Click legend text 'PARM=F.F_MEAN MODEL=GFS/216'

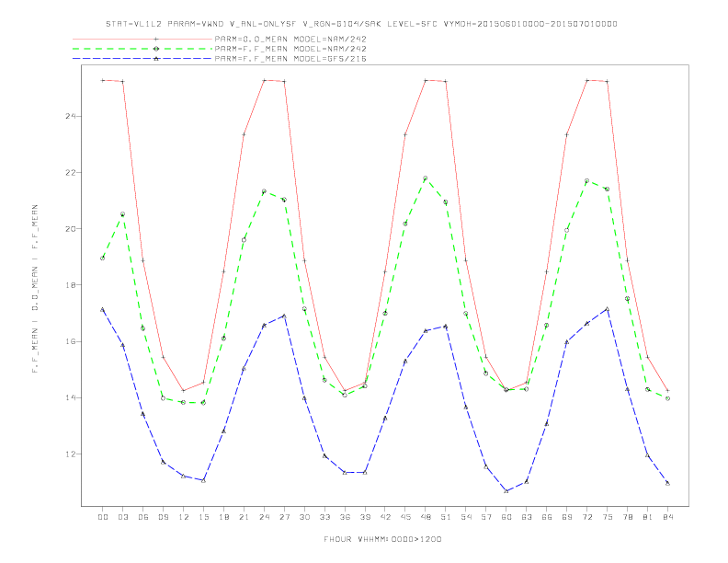pyautogui.click(x=290, y=59)
